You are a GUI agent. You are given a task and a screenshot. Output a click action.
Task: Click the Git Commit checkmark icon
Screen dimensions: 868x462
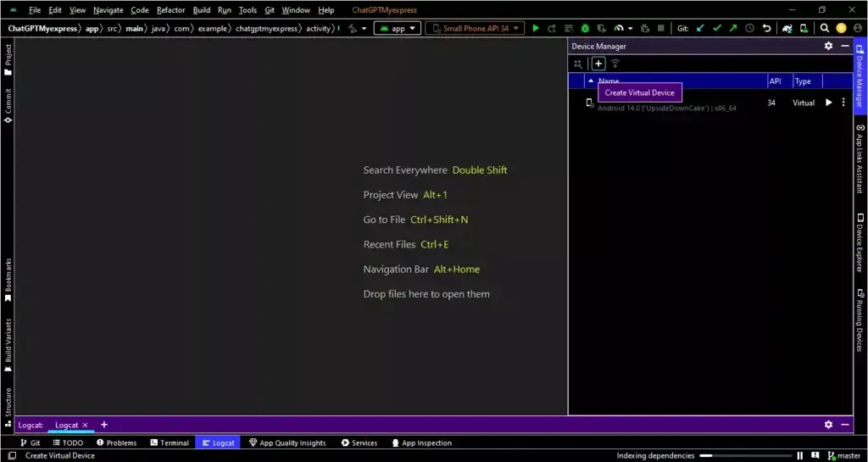[717, 28]
